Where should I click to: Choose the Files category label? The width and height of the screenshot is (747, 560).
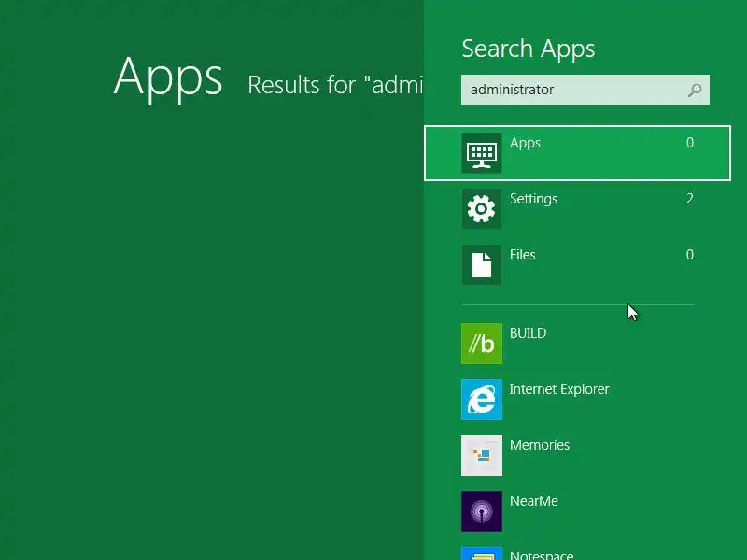click(522, 255)
